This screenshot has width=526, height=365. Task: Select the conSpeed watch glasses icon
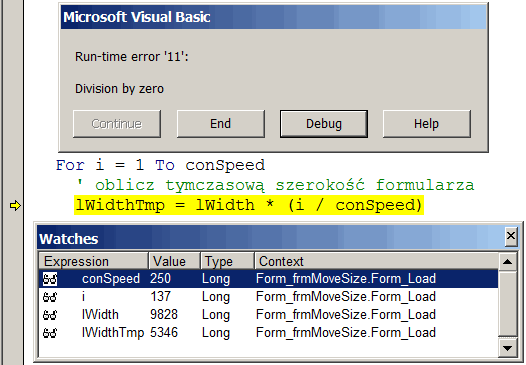50,279
